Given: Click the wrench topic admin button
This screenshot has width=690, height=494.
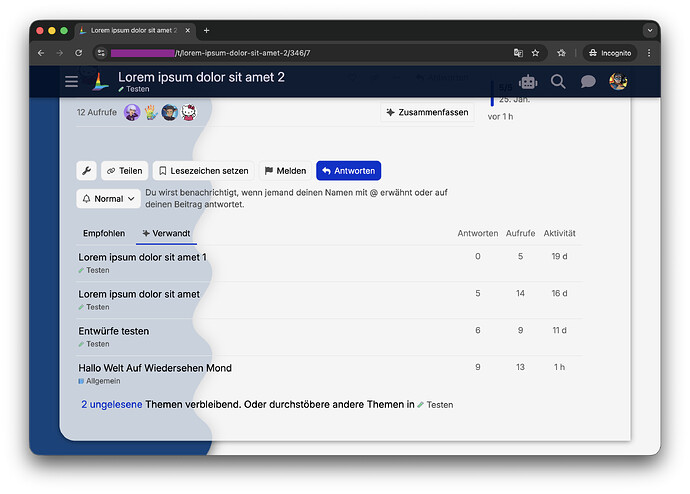Looking at the screenshot, I should pos(86,171).
